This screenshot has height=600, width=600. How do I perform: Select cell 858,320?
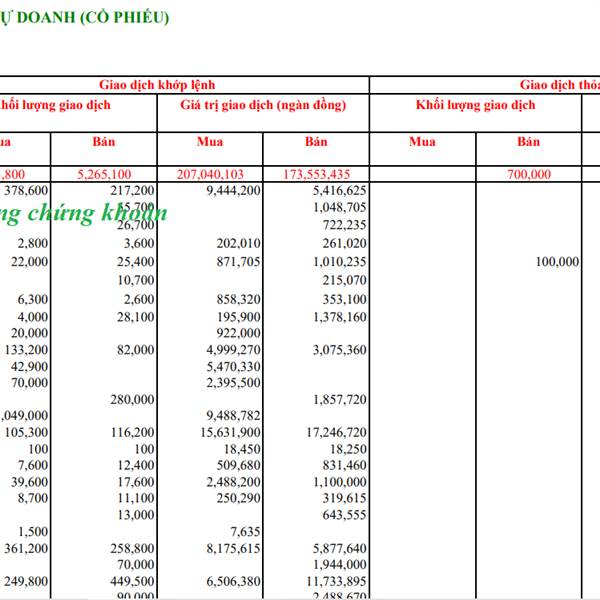(x=238, y=299)
